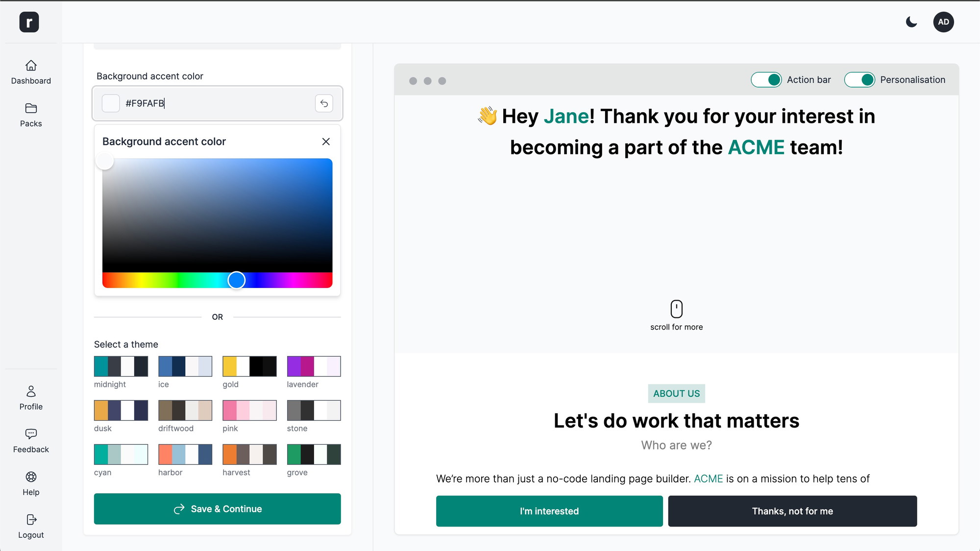Select the midnight theme swatch

click(x=121, y=366)
